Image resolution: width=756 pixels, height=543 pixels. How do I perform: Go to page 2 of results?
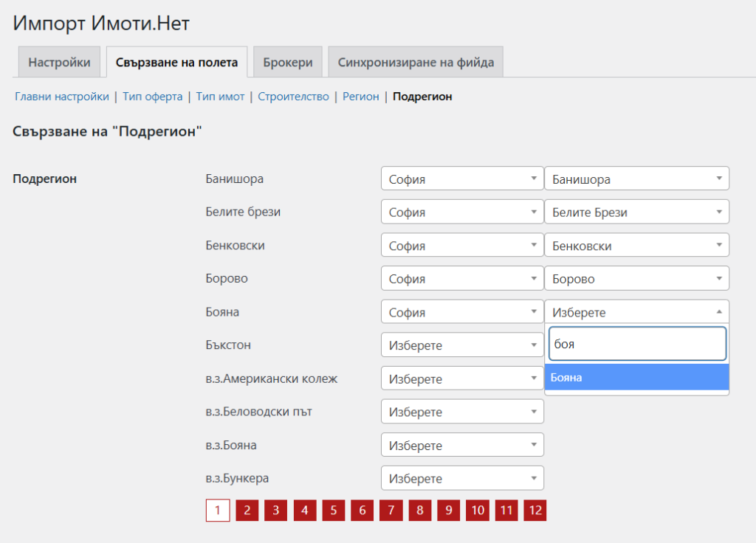click(x=247, y=510)
